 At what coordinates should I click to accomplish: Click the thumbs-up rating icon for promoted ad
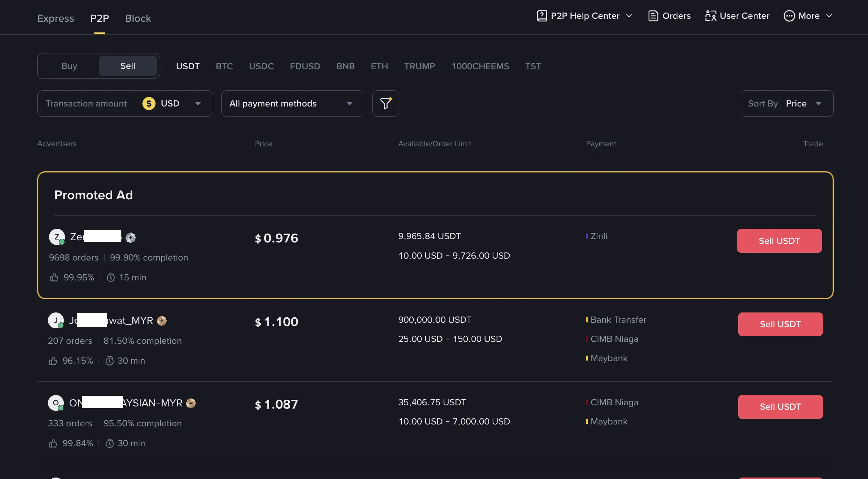tap(54, 277)
